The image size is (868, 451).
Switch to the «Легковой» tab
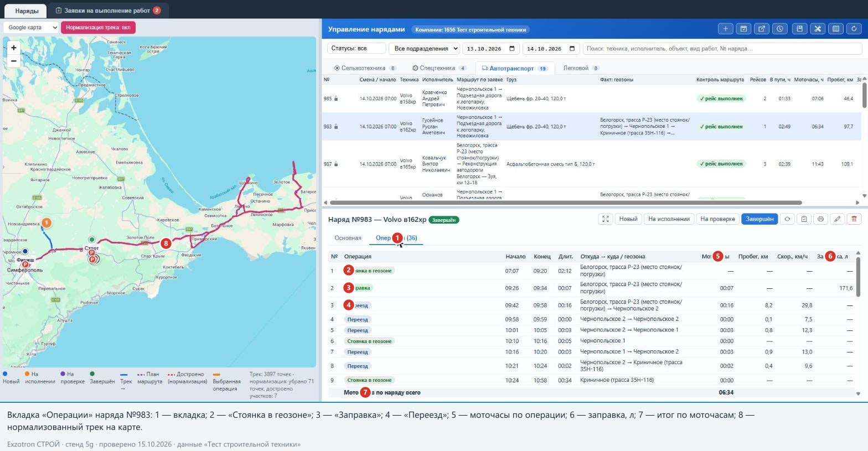(x=581, y=68)
